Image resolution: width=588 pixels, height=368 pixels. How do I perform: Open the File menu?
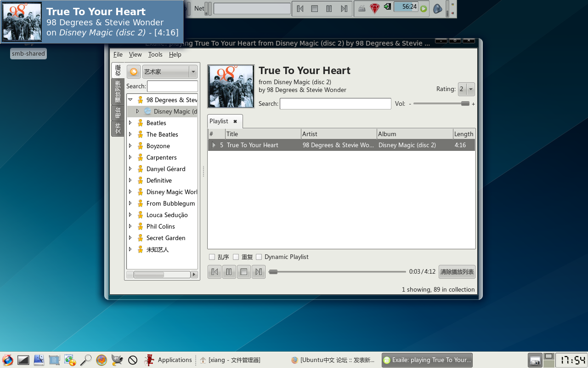point(118,54)
